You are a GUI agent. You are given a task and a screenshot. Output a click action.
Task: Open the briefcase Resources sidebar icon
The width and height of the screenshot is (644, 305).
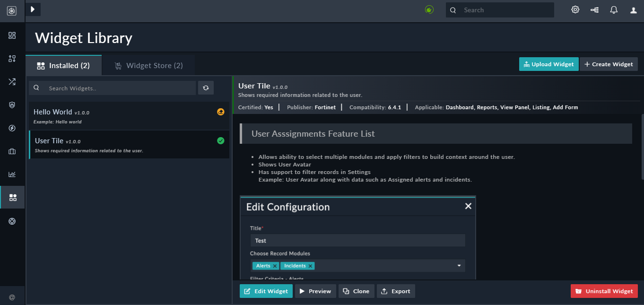coord(12,151)
